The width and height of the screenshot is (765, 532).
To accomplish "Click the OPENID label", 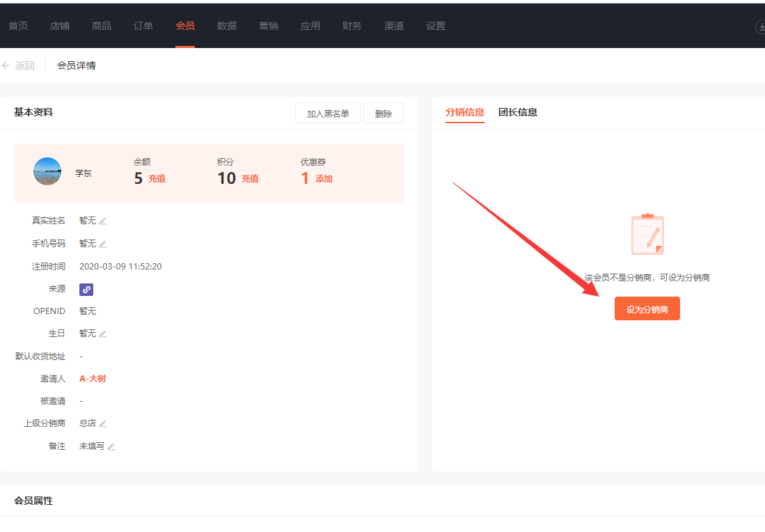I will pyautogui.click(x=49, y=311).
